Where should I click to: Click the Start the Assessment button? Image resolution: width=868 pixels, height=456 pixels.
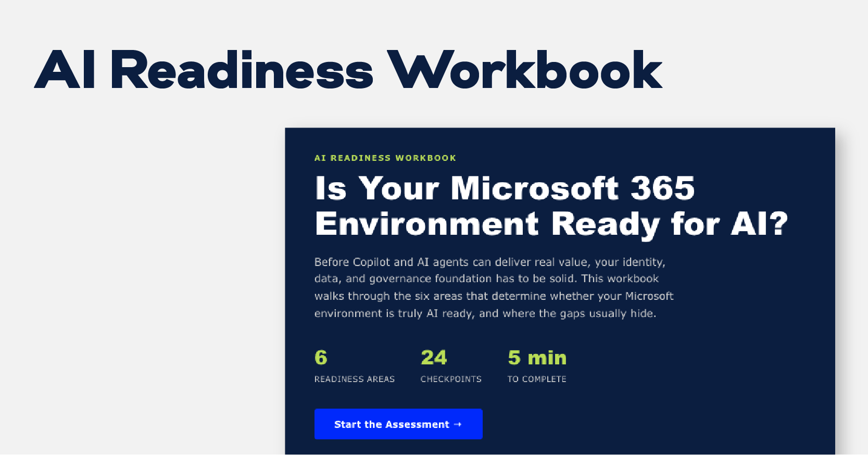[398, 424]
